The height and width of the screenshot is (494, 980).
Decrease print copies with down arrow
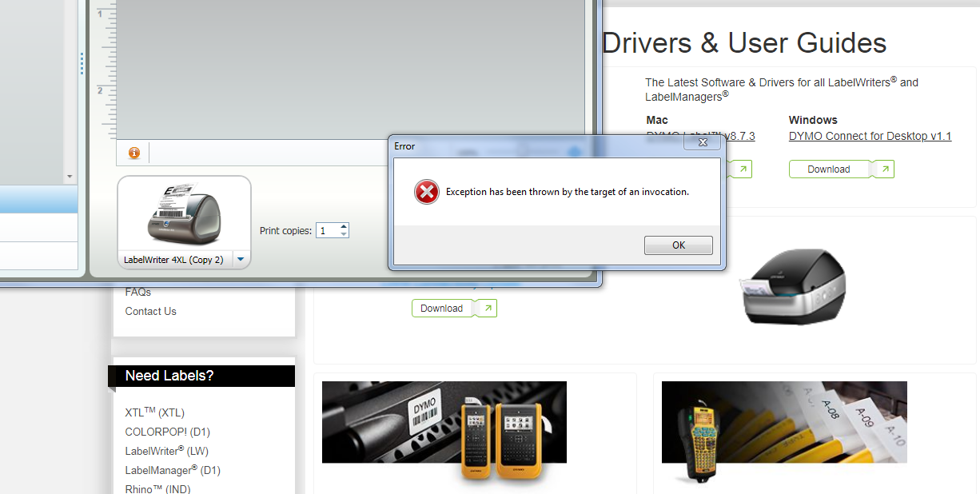344,234
